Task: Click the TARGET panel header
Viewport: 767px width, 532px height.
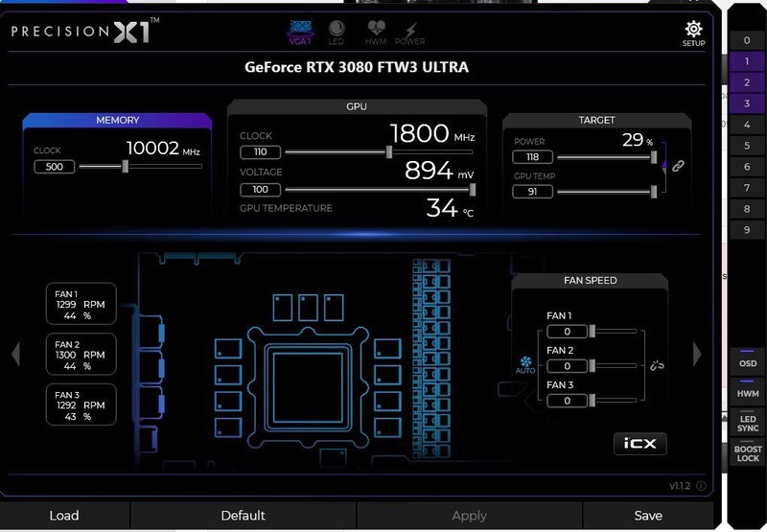Action: click(x=596, y=120)
